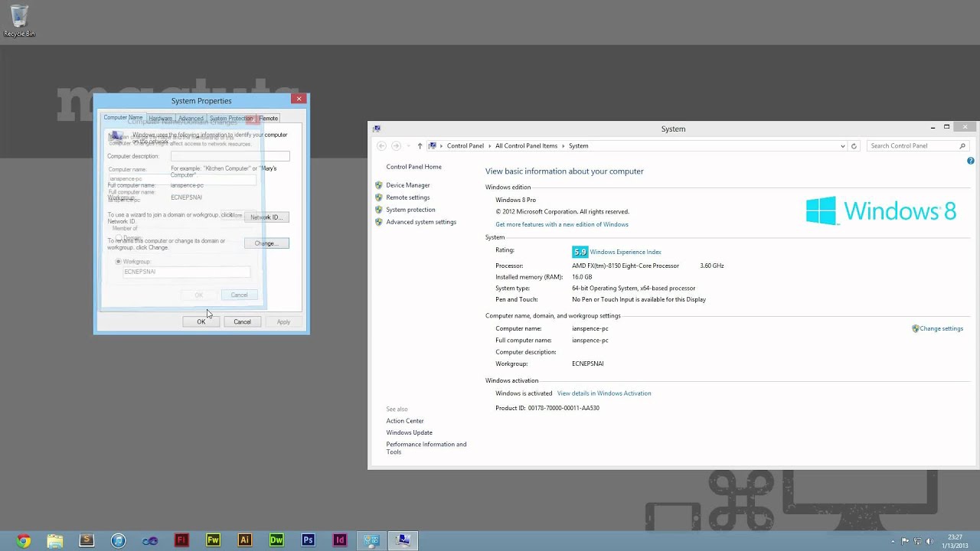Viewport: 980px width, 551px height.
Task: Launch Adobe Photoshop from the taskbar
Action: pos(308,540)
